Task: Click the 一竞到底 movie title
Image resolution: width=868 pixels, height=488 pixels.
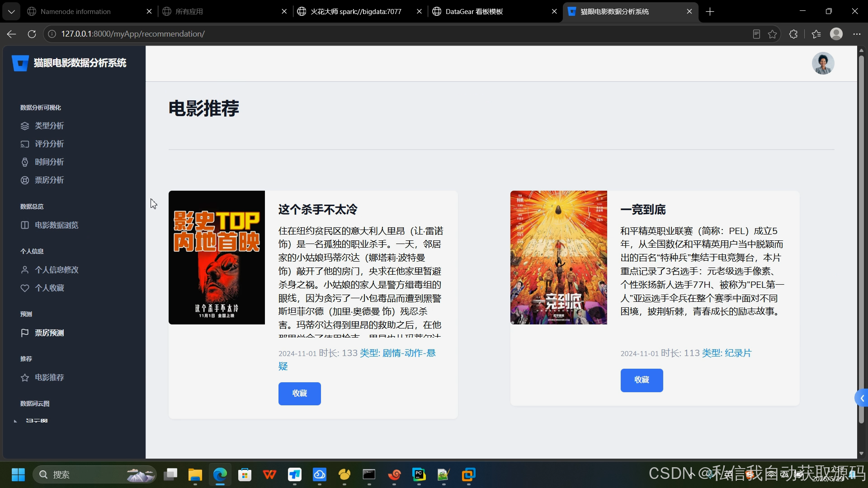Action: pyautogui.click(x=643, y=210)
